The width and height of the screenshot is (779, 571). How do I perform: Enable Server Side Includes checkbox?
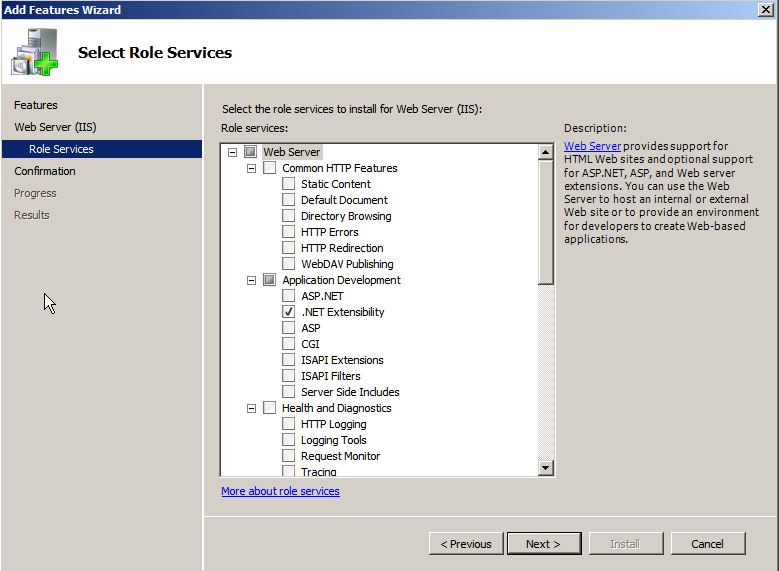[288, 392]
